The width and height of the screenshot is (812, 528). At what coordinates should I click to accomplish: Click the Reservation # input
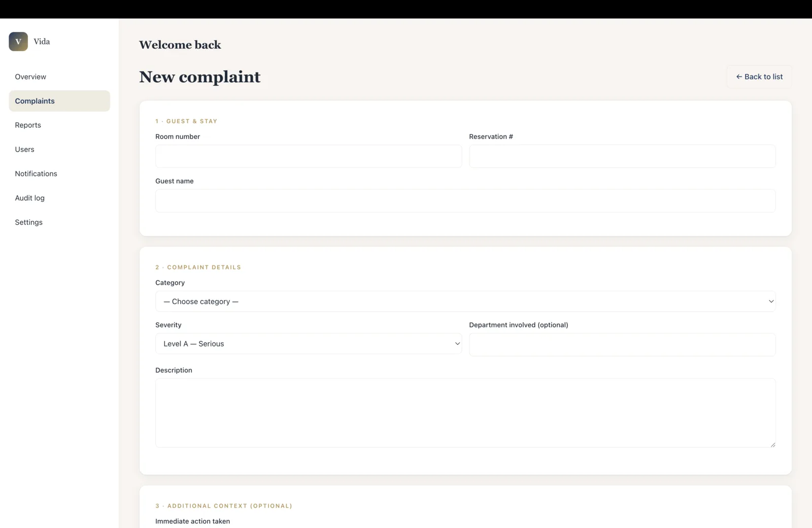[x=622, y=156]
